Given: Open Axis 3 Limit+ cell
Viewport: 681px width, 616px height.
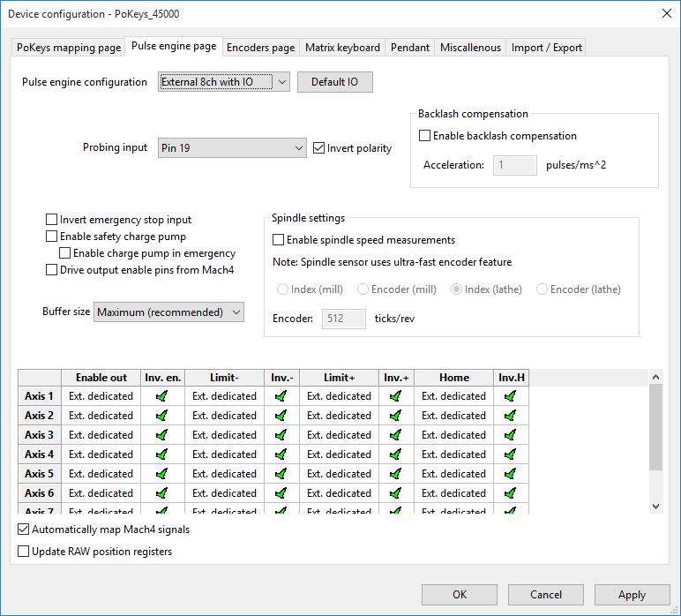Looking at the screenshot, I should coord(340,435).
